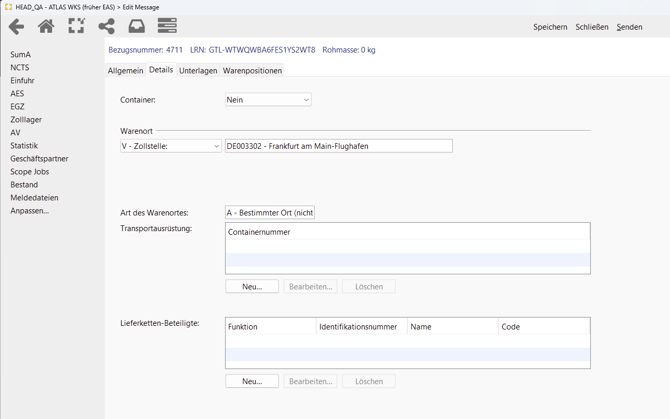Go back with the left arrow icon
The height and width of the screenshot is (419, 670).
pos(16,26)
